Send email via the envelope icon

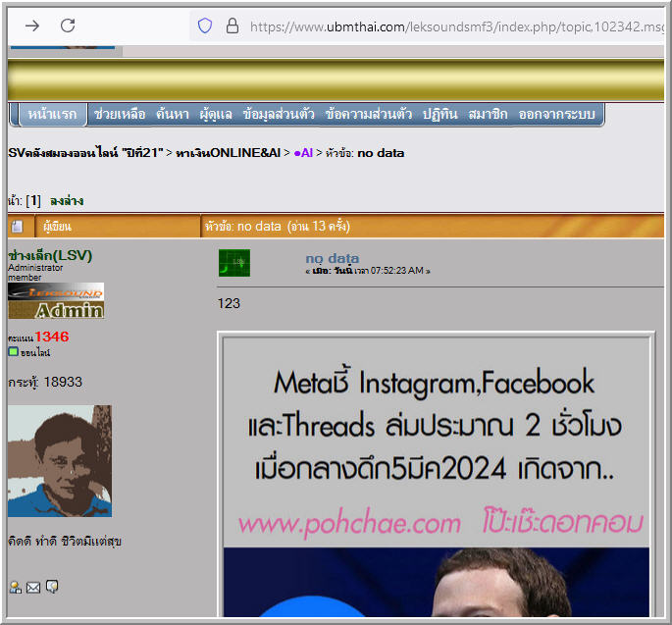(33, 588)
